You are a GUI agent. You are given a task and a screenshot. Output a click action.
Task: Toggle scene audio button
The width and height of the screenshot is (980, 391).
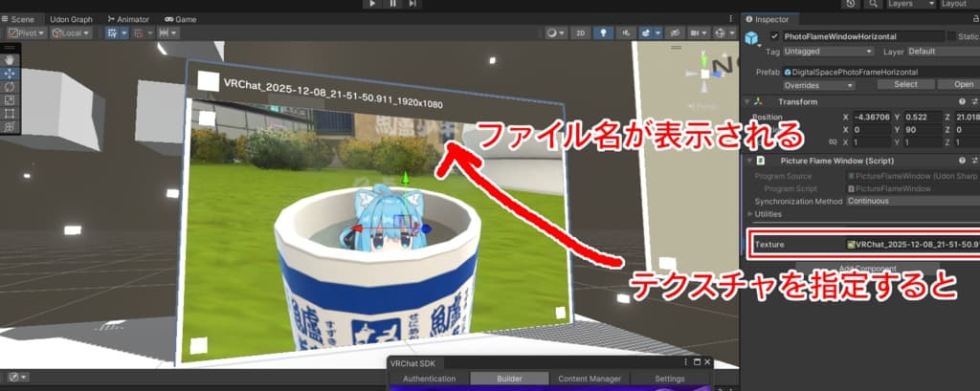click(x=626, y=33)
